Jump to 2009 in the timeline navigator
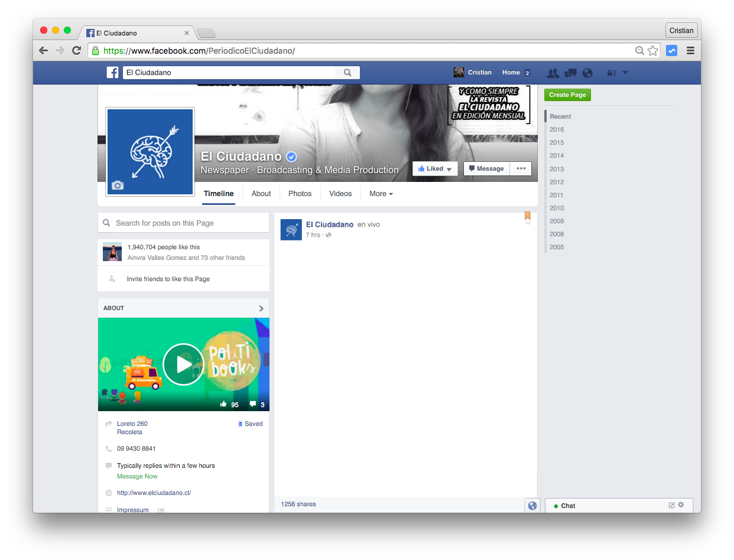The image size is (734, 560). pos(557,221)
